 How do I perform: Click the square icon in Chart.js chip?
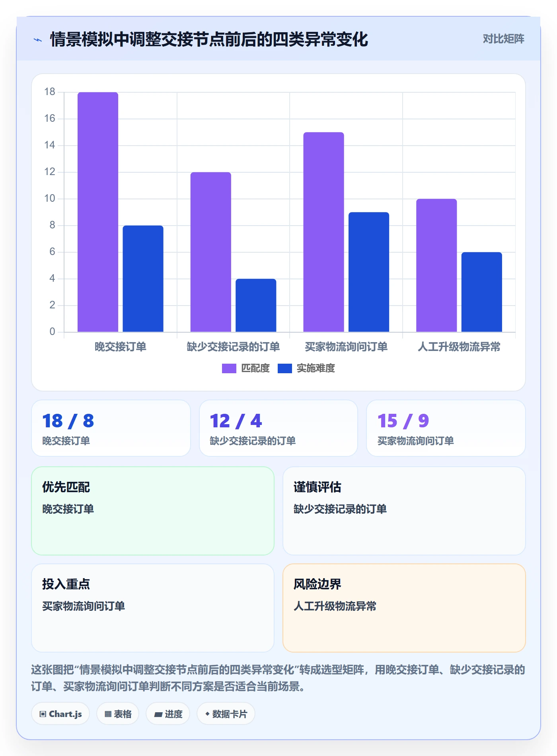[x=43, y=714]
